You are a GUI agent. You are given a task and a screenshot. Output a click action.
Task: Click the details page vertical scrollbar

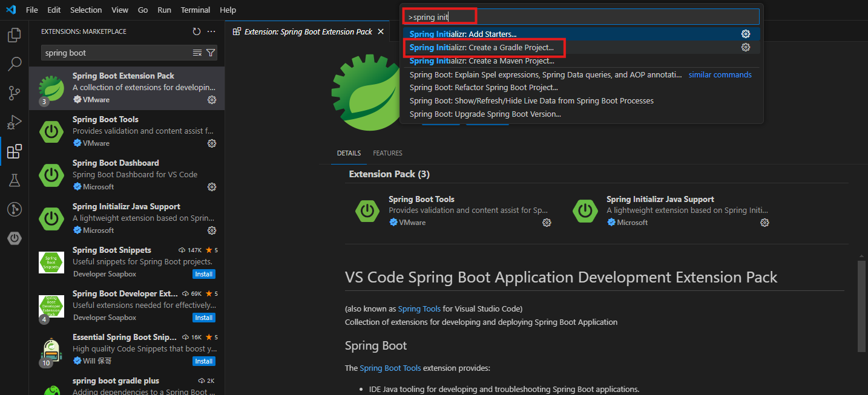coord(861,306)
